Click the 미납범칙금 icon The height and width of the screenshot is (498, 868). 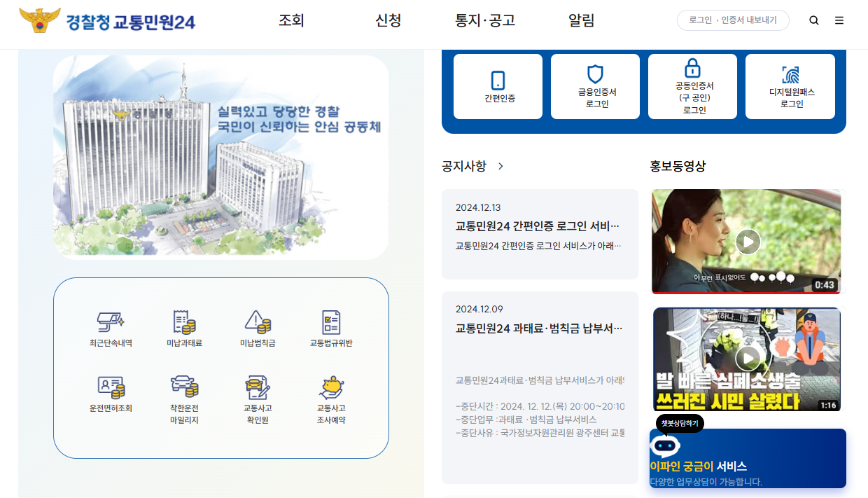coord(257,329)
